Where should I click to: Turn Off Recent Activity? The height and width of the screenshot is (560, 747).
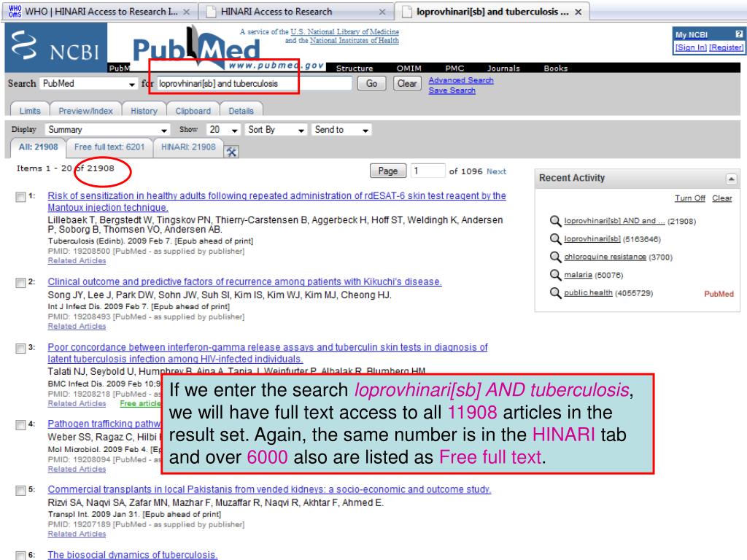click(x=690, y=198)
